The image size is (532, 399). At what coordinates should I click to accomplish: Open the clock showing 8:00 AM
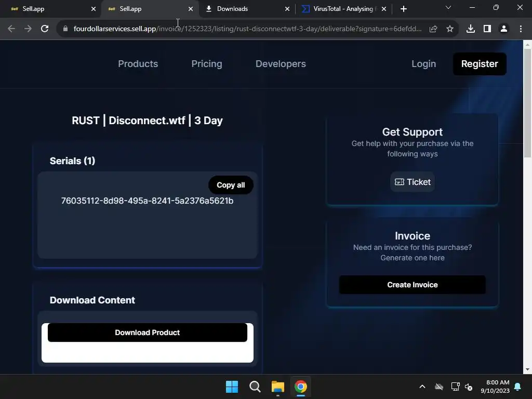[495, 387]
